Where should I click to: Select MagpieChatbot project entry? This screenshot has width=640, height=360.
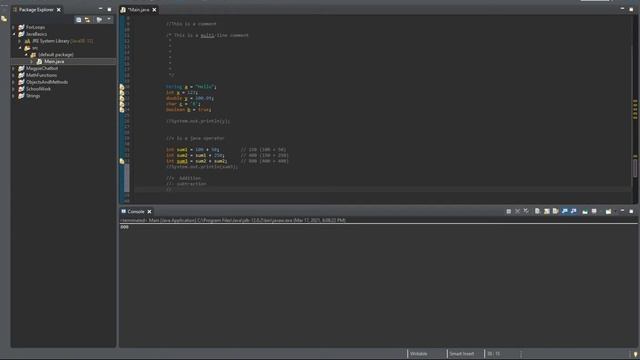click(x=42, y=68)
